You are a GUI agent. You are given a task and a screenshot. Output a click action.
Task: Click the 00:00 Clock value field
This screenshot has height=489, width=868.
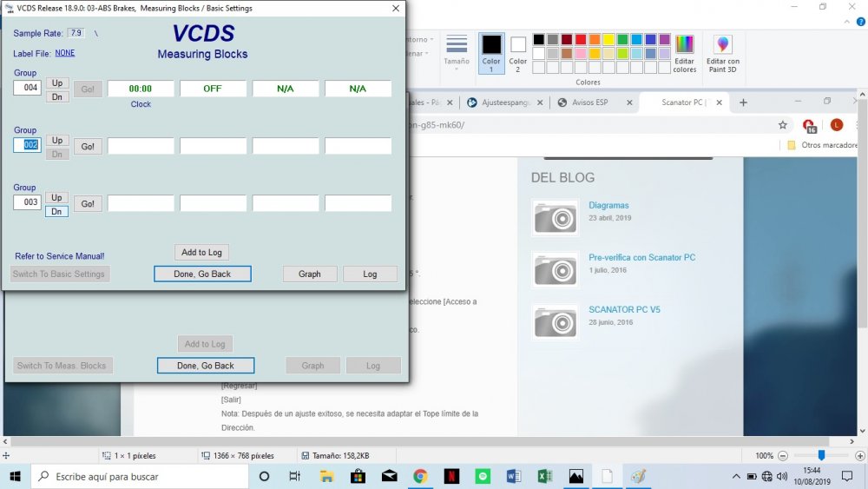[x=141, y=89]
